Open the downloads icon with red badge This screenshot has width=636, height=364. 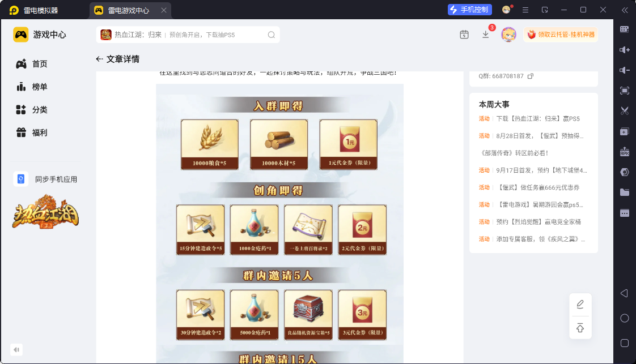(486, 35)
